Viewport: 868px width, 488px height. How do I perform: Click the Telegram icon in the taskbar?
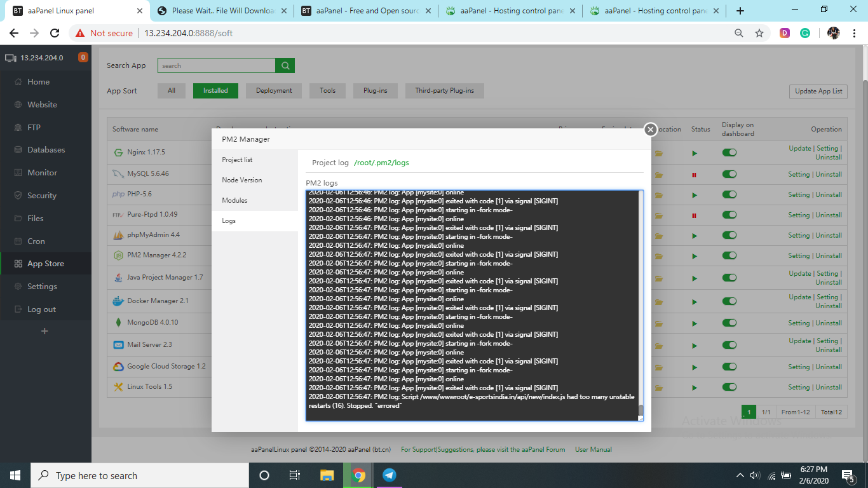390,475
